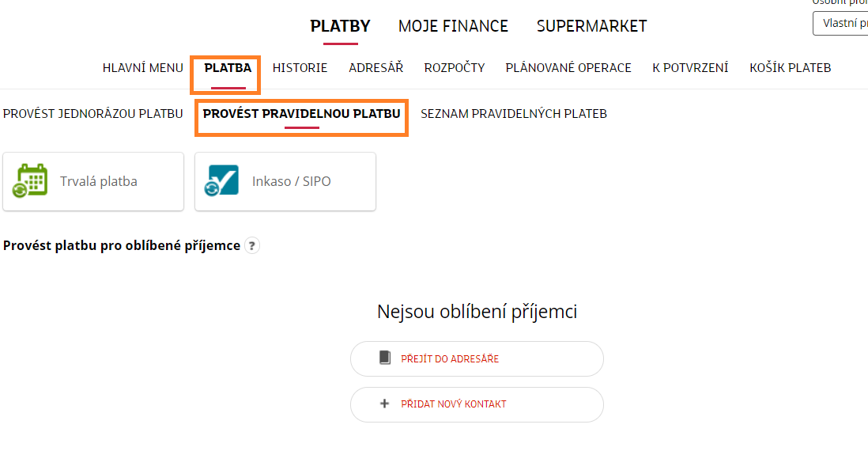The height and width of the screenshot is (470, 868).
Task: Go to Přejít do adresáře
Action: click(477, 358)
